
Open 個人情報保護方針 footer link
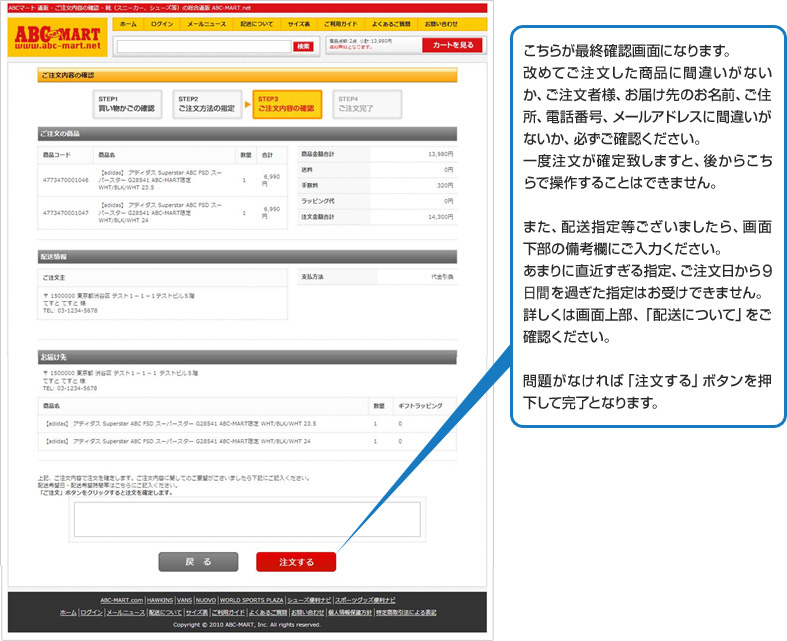pyautogui.click(x=350, y=612)
